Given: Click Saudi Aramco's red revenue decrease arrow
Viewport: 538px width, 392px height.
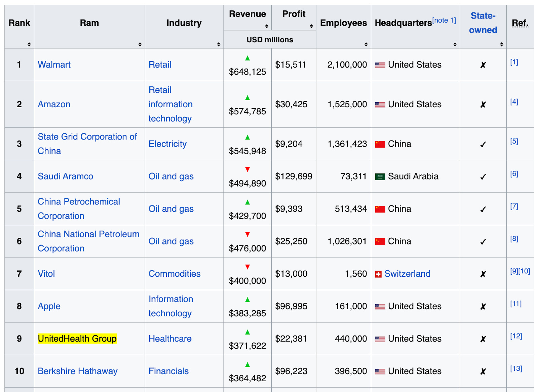Looking at the screenshot, I should point(247,169).
